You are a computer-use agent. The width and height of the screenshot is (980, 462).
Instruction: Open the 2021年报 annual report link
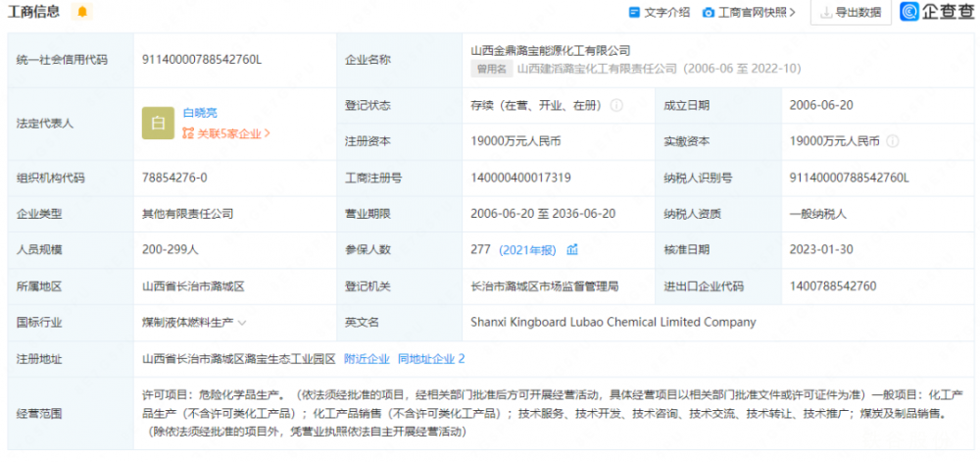pyautogui.click(x=527, y=250)
